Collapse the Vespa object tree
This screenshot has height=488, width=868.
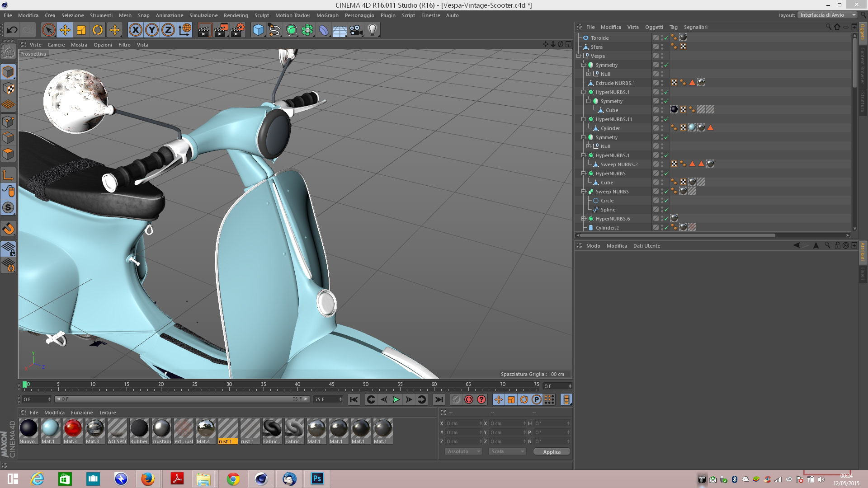[579, 56]
